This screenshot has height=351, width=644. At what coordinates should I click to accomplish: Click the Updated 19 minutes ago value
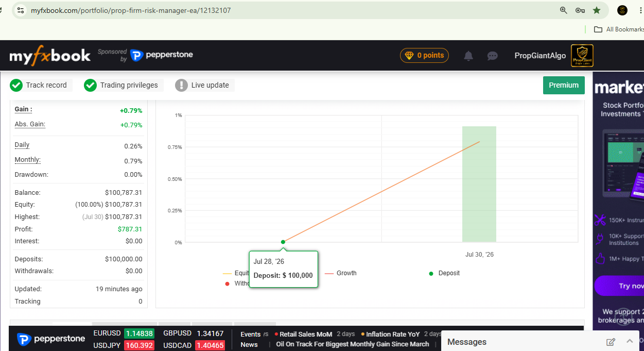point(119,289)
